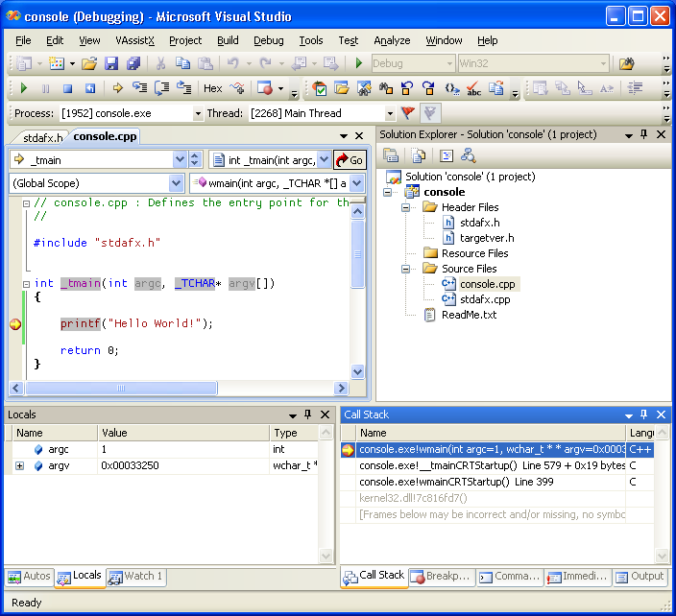
Task: Switch to the Autos tab
Action: (30, 577)
